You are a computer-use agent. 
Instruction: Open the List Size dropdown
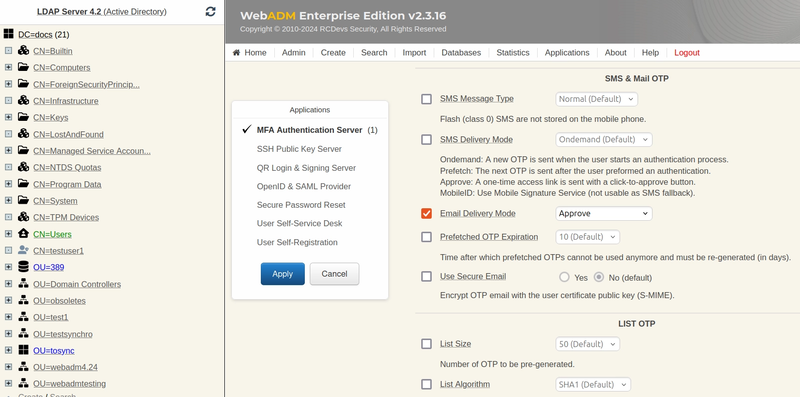(x=587, y=344)
